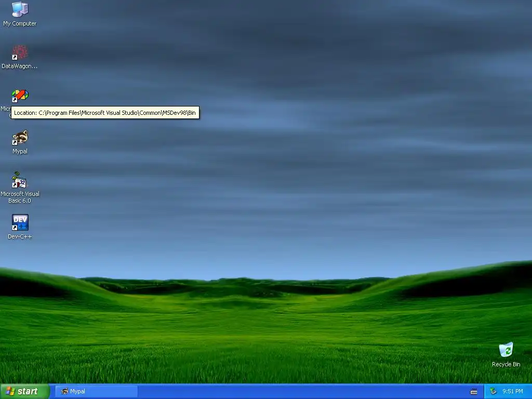Click the 9:51 PM system clock

[x=513, y=391]
